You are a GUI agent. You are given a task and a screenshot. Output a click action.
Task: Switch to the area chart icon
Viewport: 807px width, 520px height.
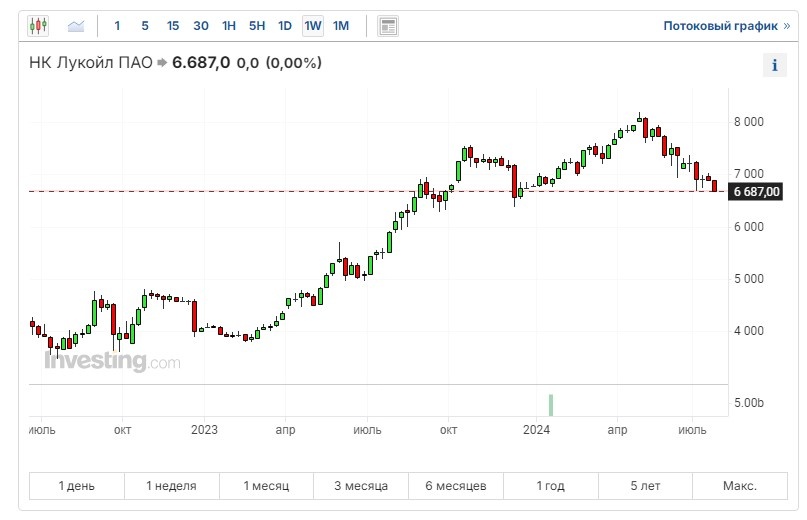pyautogui.click(x=76, y=25)
